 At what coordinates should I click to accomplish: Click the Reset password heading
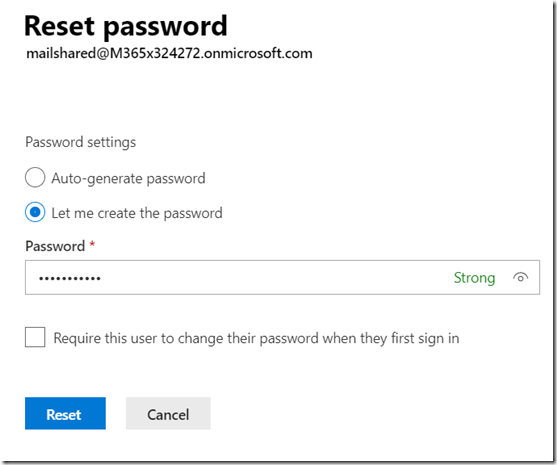point(126,26)
